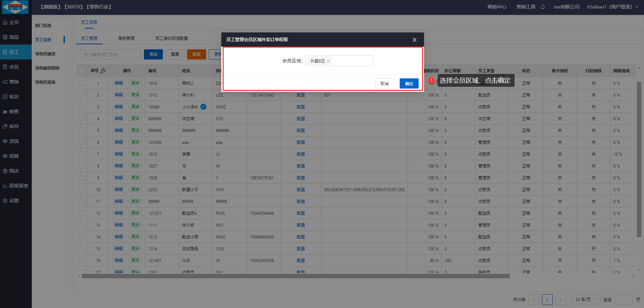Open 导购员绩效 in the submenu
Viewport: 644px width, 308px height.
click(45, 54)
